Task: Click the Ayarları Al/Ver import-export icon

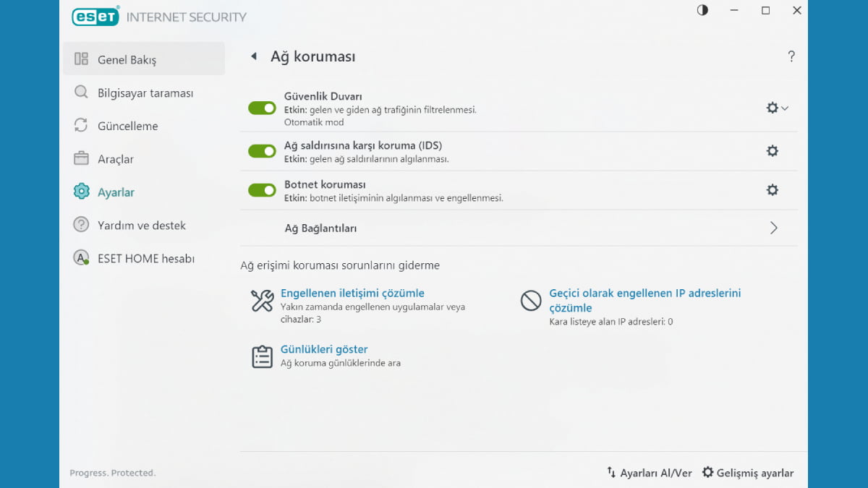Action: pyautogui.click(x=611, y=472)
